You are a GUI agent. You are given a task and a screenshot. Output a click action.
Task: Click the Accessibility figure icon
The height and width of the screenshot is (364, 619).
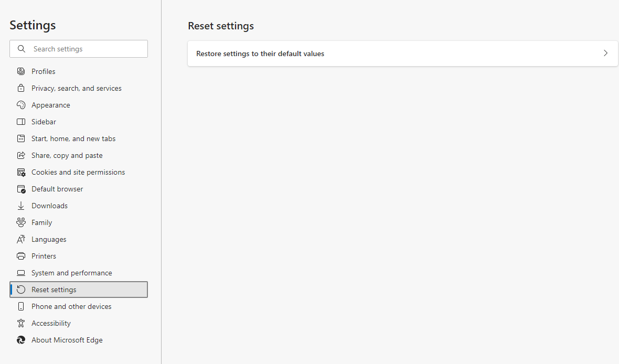[21, 323]
